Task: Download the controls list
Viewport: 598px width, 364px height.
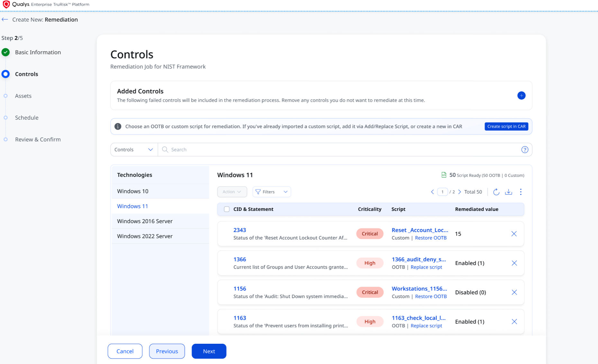Action: click(508, 192)
